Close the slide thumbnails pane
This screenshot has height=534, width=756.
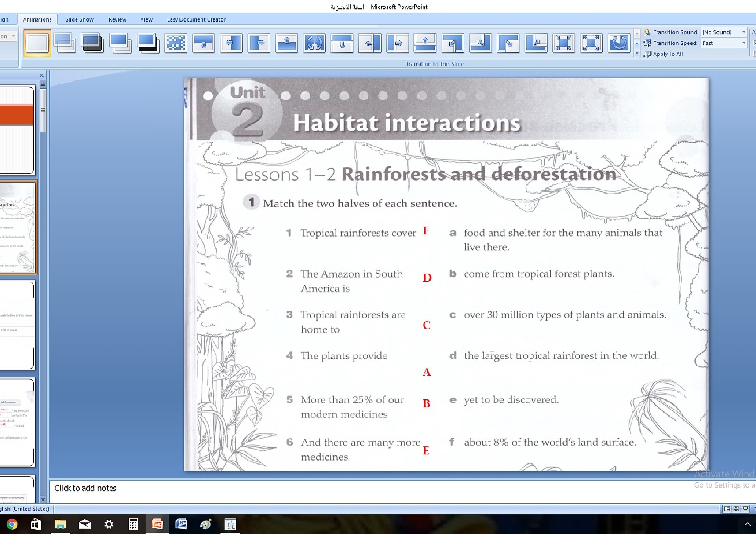point(41,75)
